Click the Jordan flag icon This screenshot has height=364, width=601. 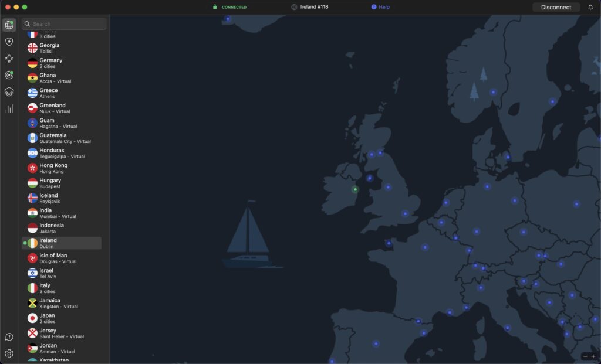click(33, 348)
